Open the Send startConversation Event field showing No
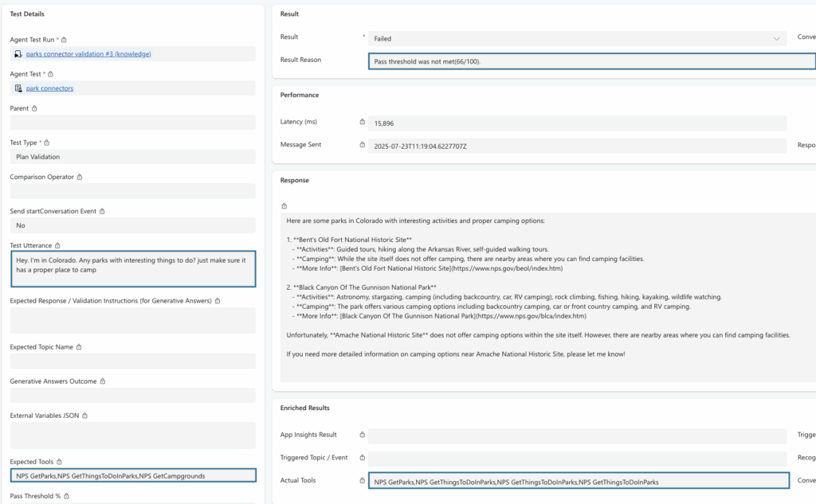This screenshot has width=816, height=504. click(132, 225)
